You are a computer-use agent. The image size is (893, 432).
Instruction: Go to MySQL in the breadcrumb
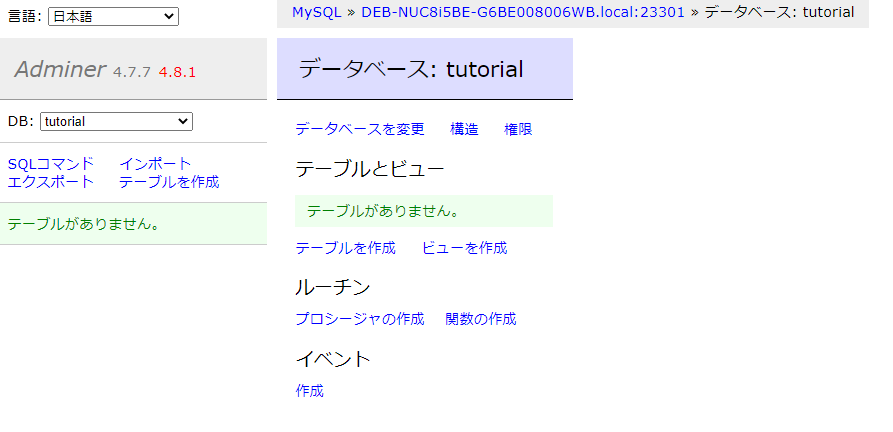(316, 13)
